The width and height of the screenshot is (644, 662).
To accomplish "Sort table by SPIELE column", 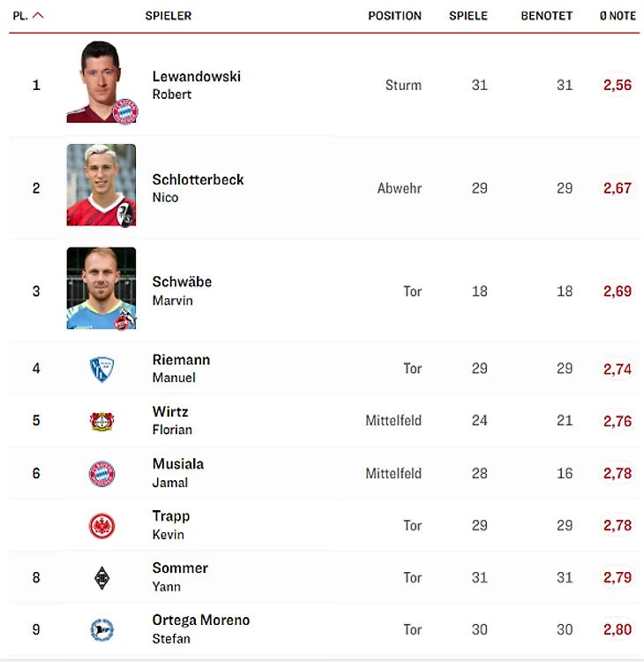I will [468, 16].
